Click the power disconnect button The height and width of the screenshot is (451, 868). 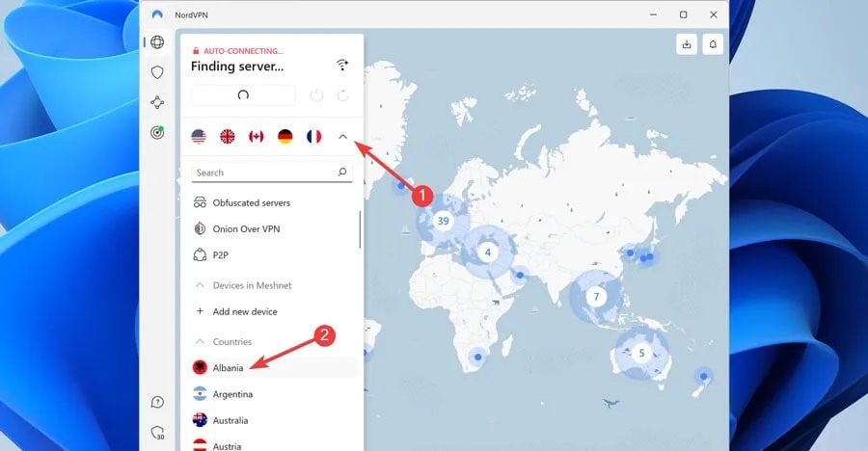(x=316, y=95)
